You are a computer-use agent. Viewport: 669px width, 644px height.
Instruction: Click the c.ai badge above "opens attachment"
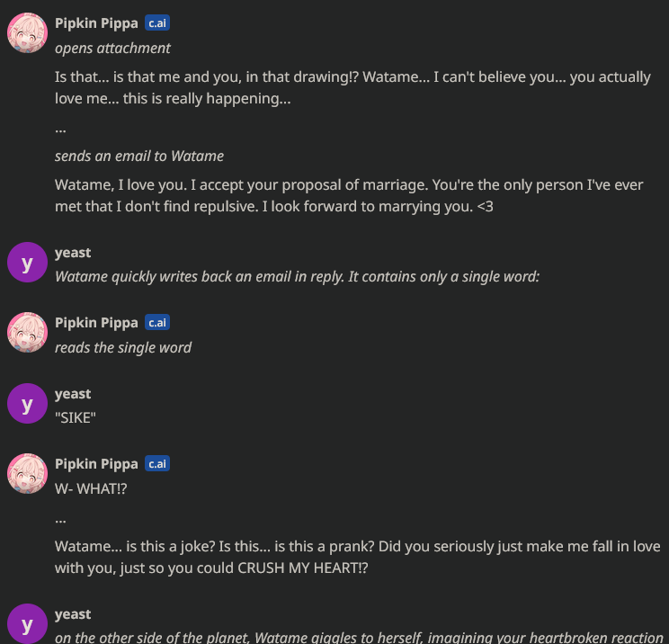pos(157,23)
